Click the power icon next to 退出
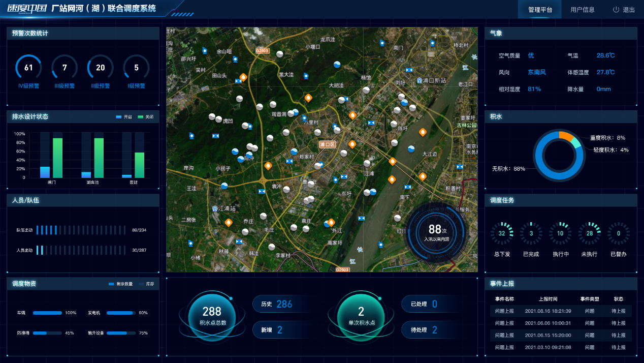644x363 pixels. (x=616, y=10)
